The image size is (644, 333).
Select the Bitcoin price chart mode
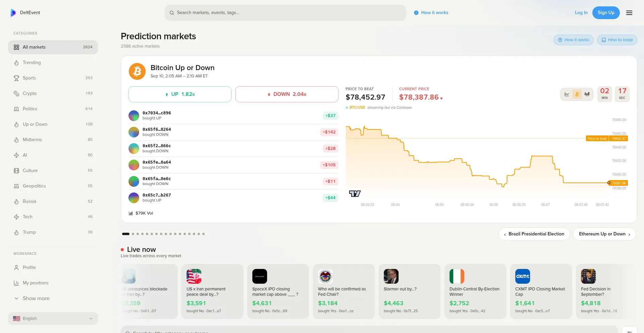tap(577, 94)
